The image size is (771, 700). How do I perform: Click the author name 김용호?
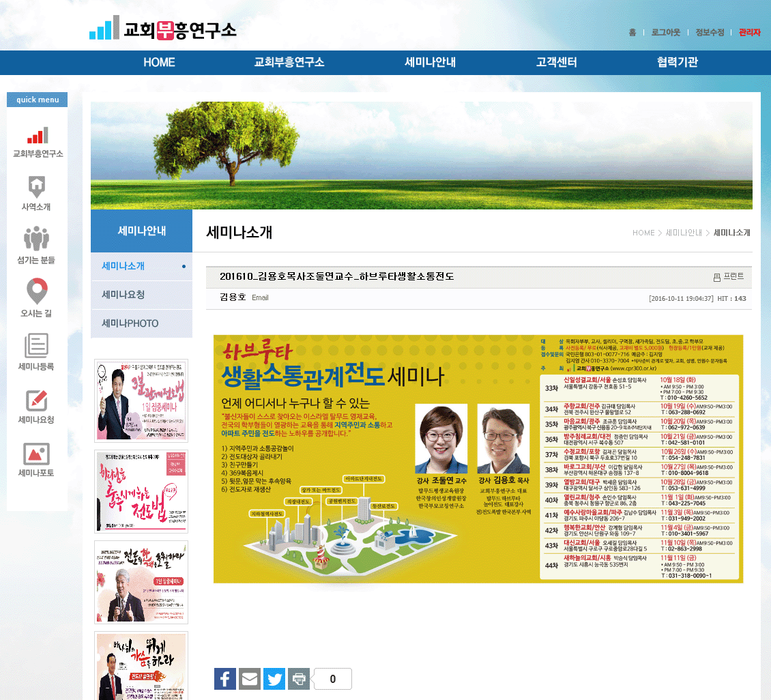pyautogui.click(x=233, y=297)
